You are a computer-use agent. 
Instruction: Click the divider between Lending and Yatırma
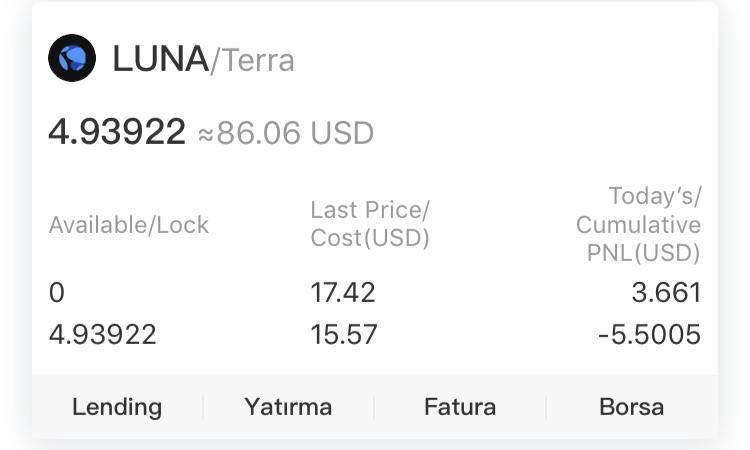click(203, 407)
